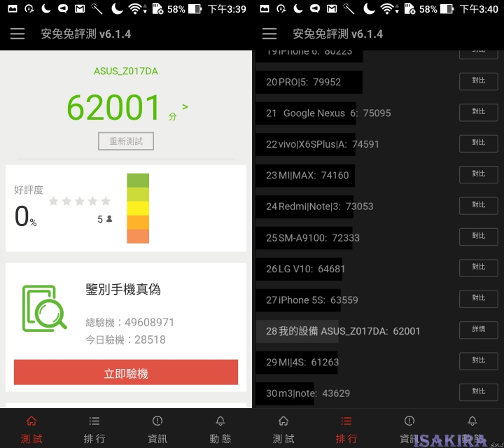Compare with PRO|5 using its 對比 button
Viewport: 504px width, 448px height.
[x=479, y=81]
